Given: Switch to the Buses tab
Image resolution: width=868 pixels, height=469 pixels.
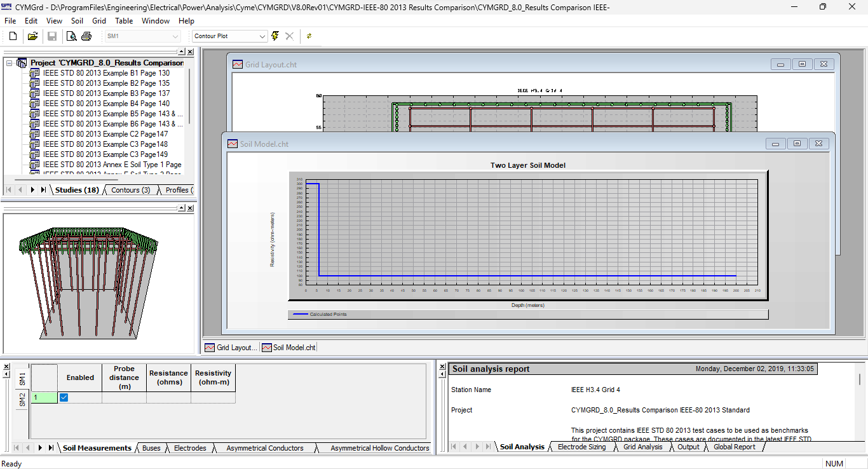Looking at the screenshot, I should coord(151,448).
